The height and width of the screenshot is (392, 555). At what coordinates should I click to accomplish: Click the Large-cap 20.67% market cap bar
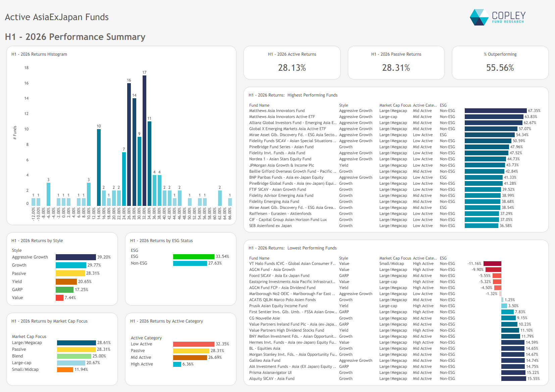pos(71,363)
